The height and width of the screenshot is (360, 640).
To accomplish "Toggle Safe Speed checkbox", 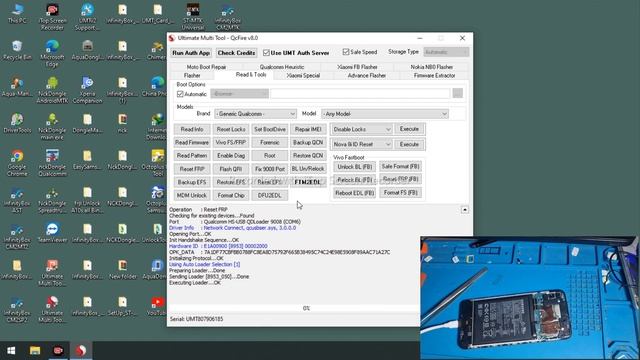I will coord(346,52).
